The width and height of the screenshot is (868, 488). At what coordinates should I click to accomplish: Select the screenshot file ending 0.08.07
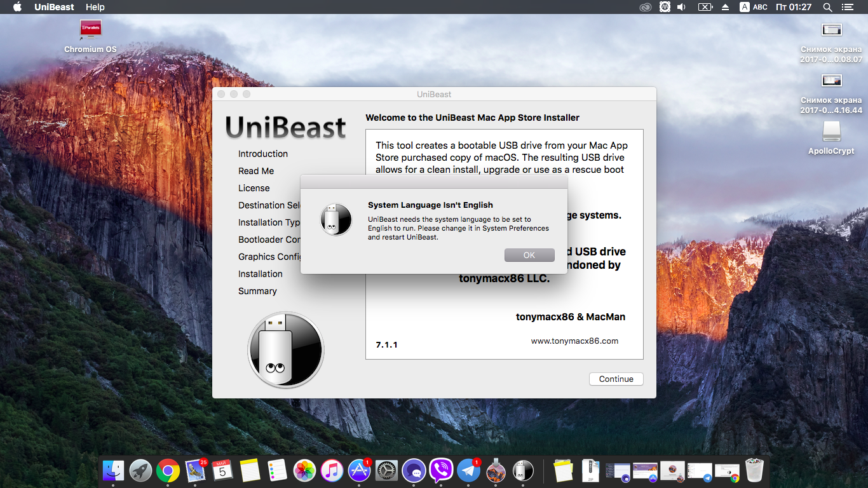click(831, 43)
